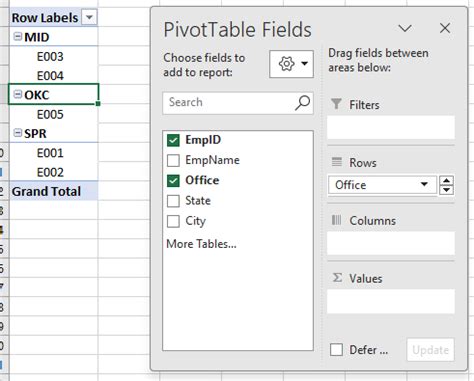Image resolution: width=474 pixels, height=381 pixels.
Task: Click the State field label
Action: pyautogui.click(x=198, y=201)
